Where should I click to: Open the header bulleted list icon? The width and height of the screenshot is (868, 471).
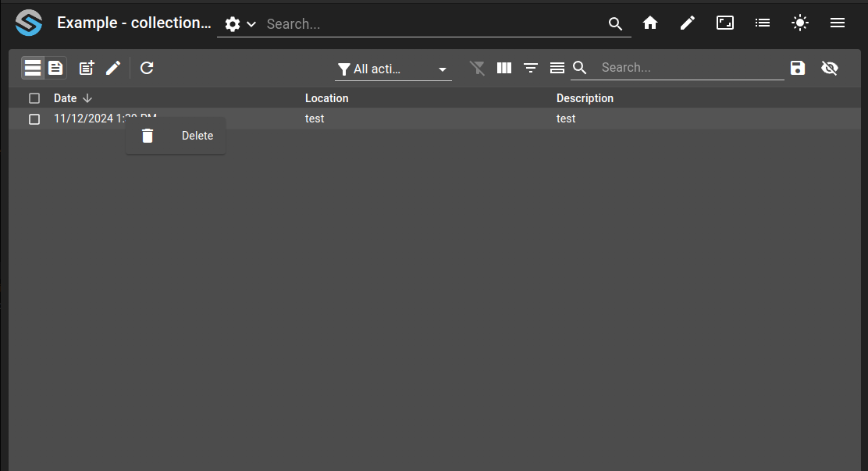click(x=763, y=23)
